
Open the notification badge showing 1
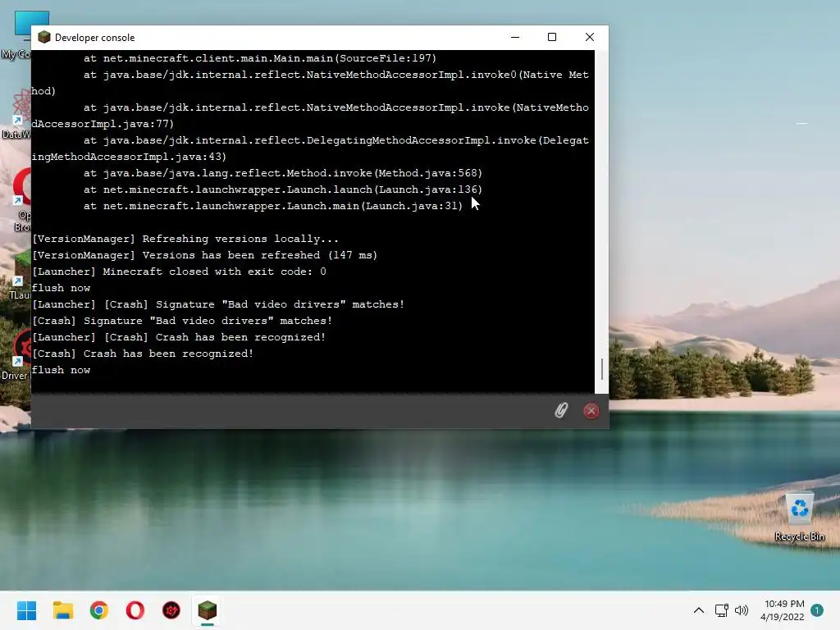817,610
